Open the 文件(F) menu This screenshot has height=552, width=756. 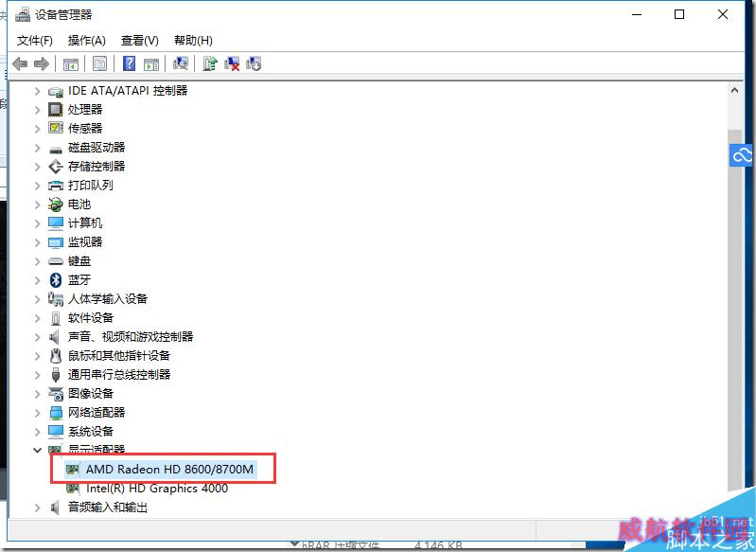tap(35, 41)
